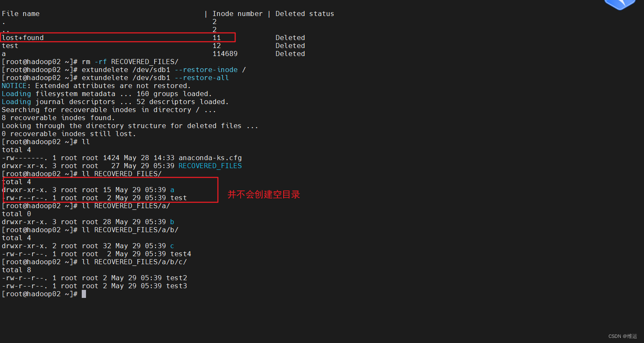Click the red Chinese annotation text

click(263, 195)
